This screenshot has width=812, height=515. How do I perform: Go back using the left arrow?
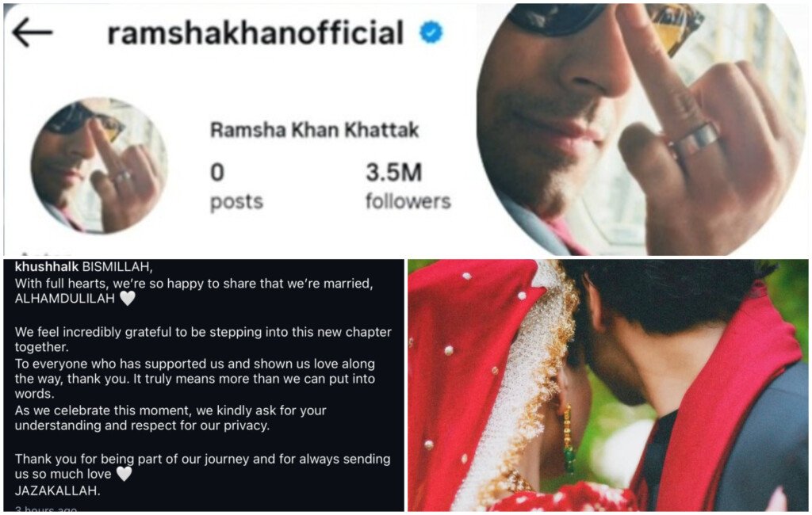tap(32, 32)
